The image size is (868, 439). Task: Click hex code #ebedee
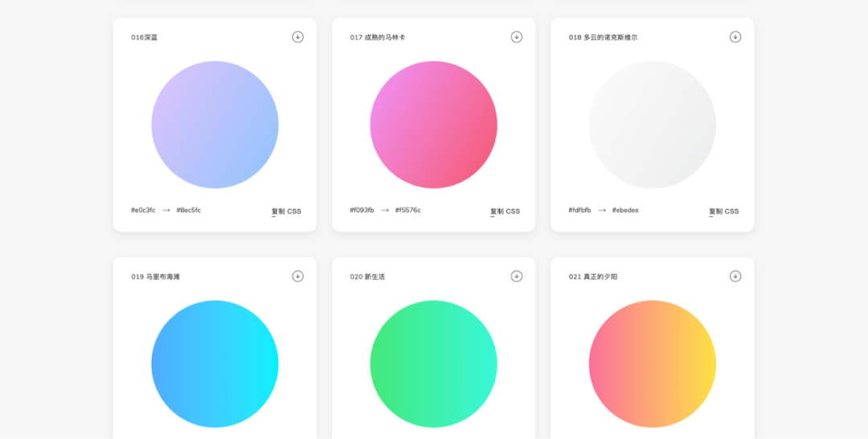coord(625,211)
